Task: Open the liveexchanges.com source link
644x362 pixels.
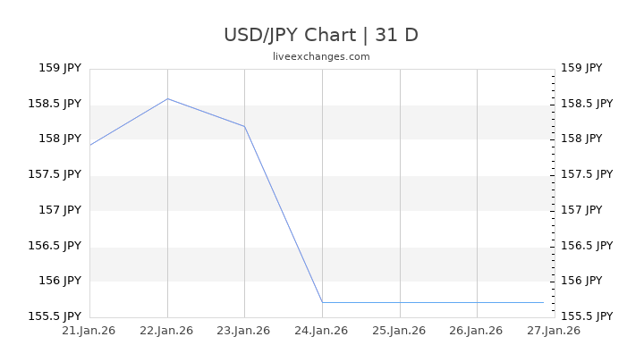Action: pyautogui.click(x=321, y=56)
